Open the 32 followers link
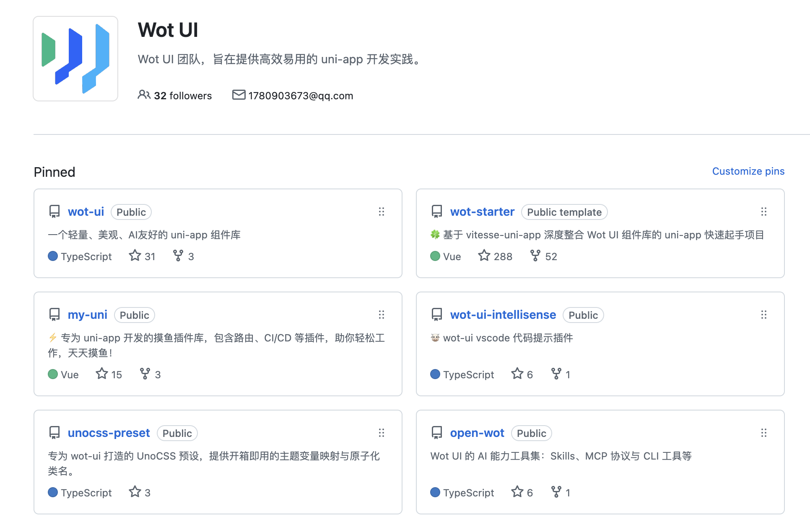Viewport: 810px width, 532px height. [x=175, y=96]
